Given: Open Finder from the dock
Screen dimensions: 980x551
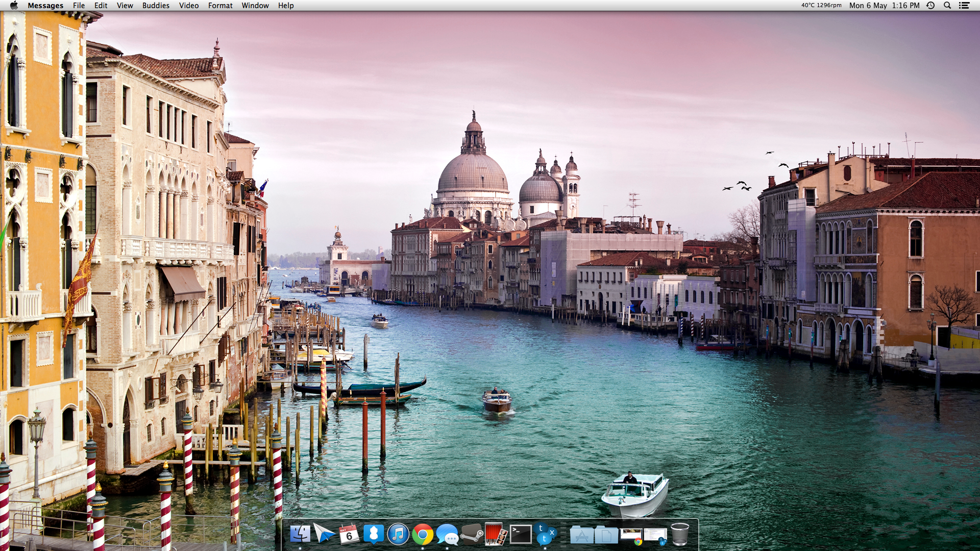Looking at the screenshot, I should (x=300, y=534).
